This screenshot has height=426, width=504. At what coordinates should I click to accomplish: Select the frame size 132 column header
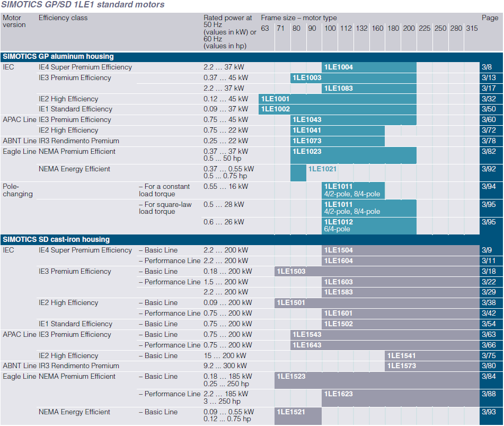(x=361, y=28)
